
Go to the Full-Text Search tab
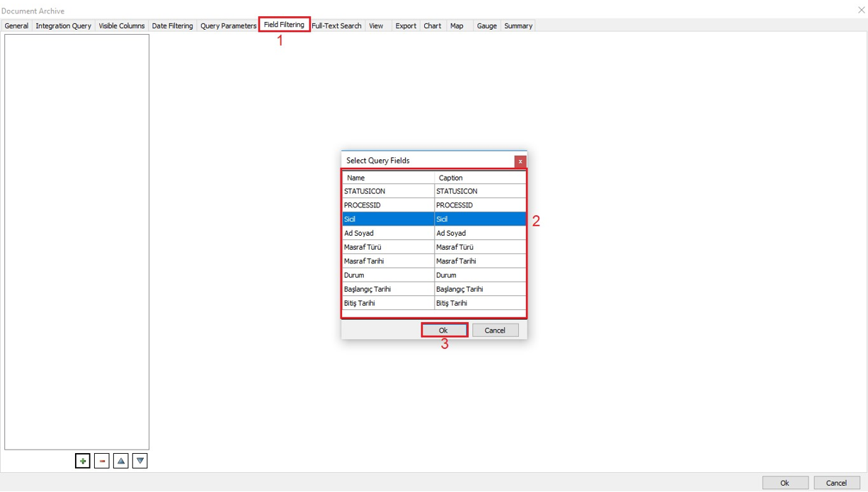pyautogui.click(x=336, y=25)
